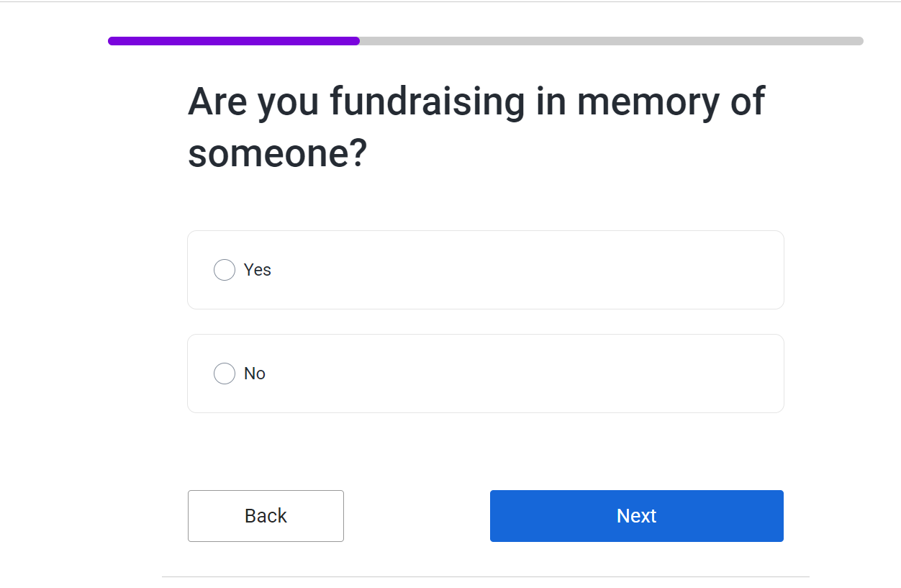
Task: Click the "Back" text label
Action: (x=266, y=516)
